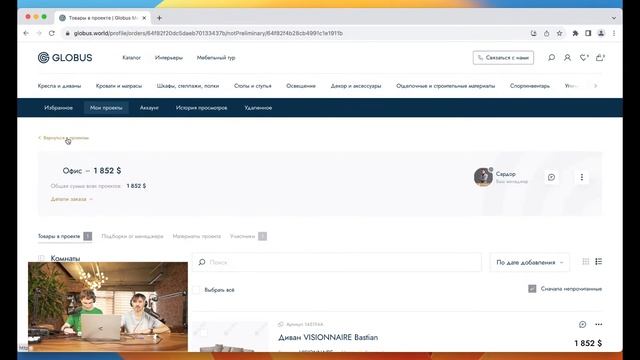Viewport: 640px width, 360px height.
Task: Open the project three-dot menu near Сардор
Action: [x=582, y=177]
